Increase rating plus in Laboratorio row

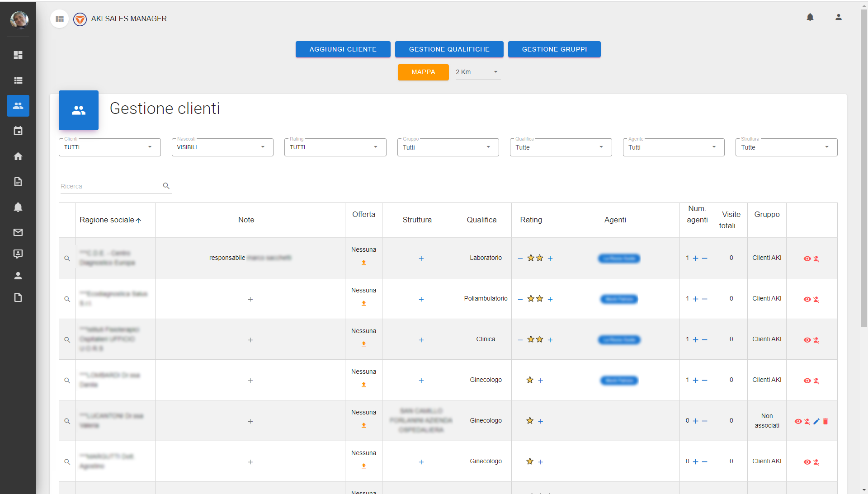coord(550,259)
